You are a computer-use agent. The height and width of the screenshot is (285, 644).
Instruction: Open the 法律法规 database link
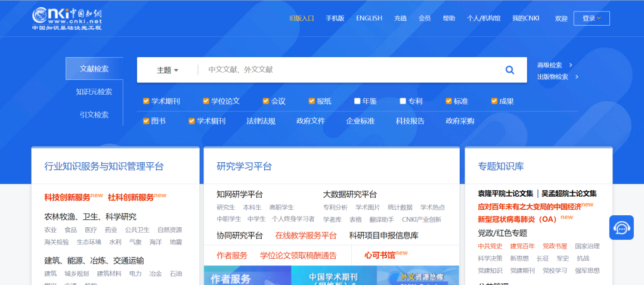tap(261, 121)
